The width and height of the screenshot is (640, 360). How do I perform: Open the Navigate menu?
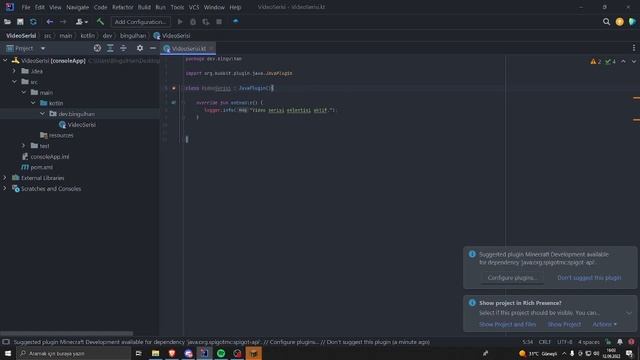point(78,7)
